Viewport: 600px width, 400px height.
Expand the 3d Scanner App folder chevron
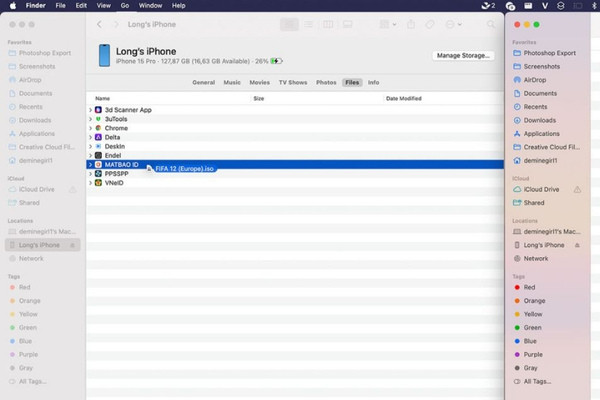pyautogui.click(x=91, y=110)
